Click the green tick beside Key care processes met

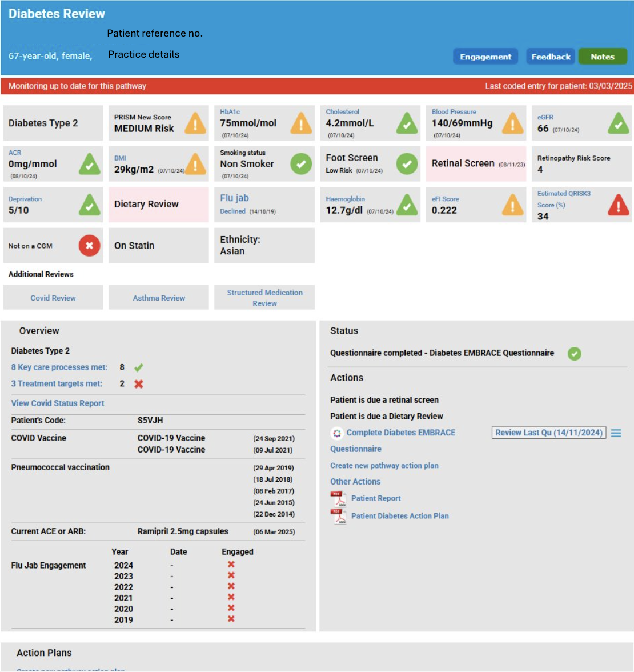click(x=138, y=368)
